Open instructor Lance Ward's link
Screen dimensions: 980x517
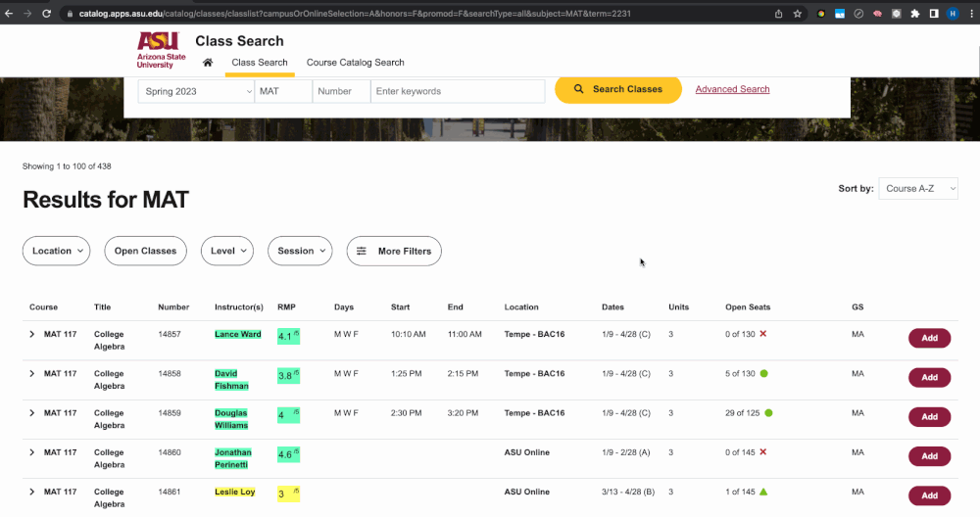(237, 334)
